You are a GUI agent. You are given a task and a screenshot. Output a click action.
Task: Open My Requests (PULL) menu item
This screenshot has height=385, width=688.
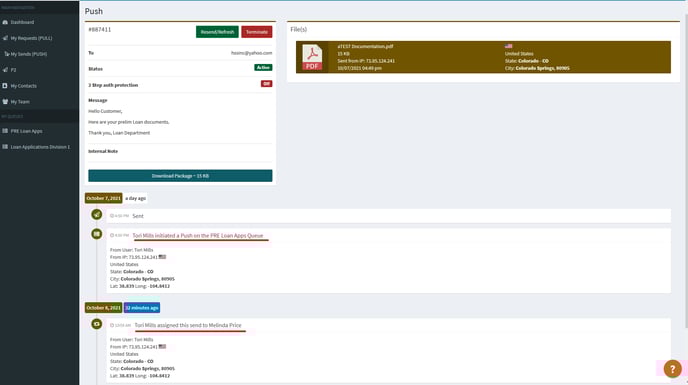[x=31, y=38]
